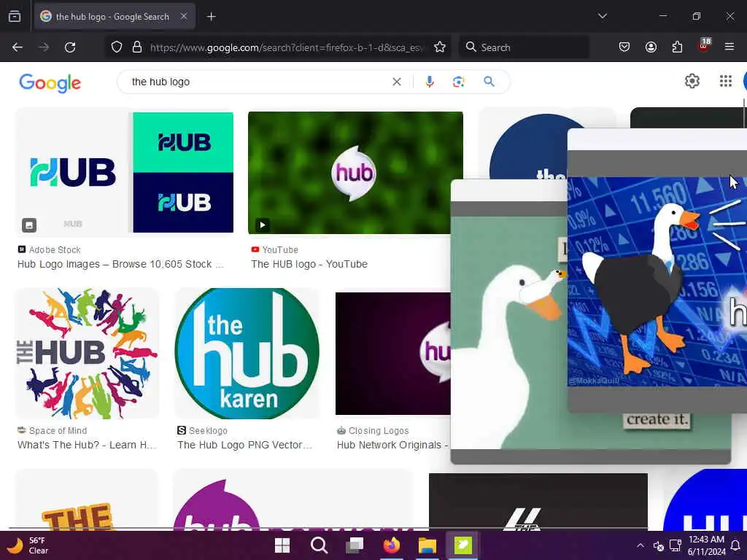The width and height of the screenshot is (747, 560).
Task: Click 'What's The Hub? - Learn H...' link
Action: coord(87,446)
